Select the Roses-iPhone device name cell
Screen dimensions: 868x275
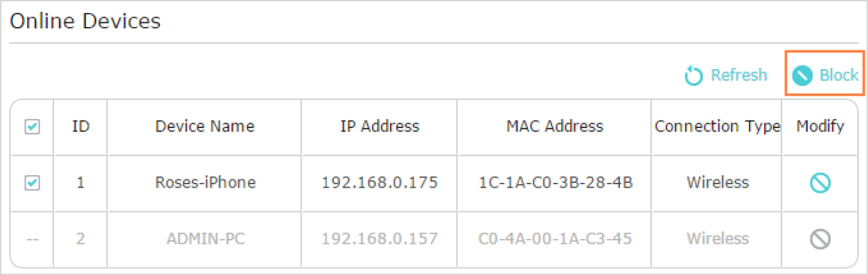pyautogui.click(x=204, y=183)
